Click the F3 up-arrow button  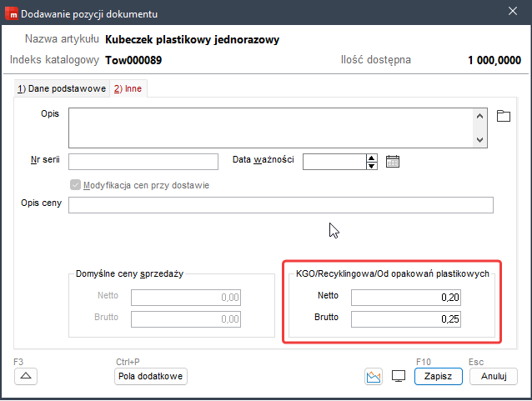25,377
